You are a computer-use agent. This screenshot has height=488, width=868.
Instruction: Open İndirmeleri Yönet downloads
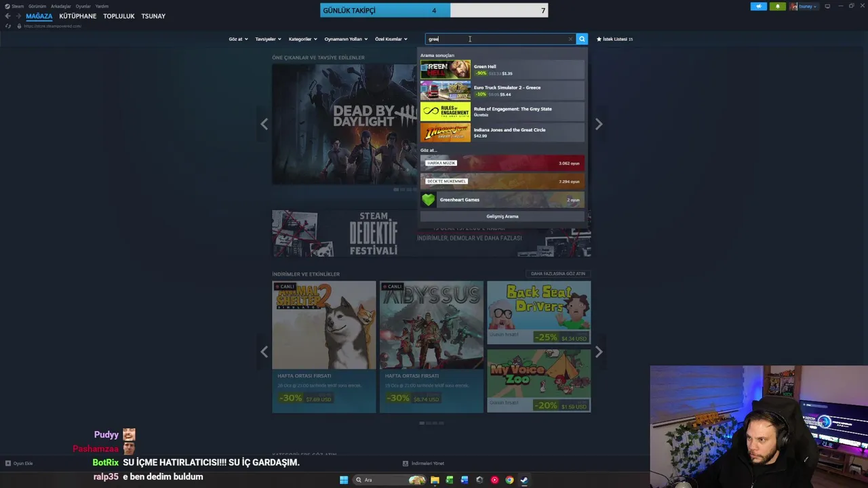(424, 464)
